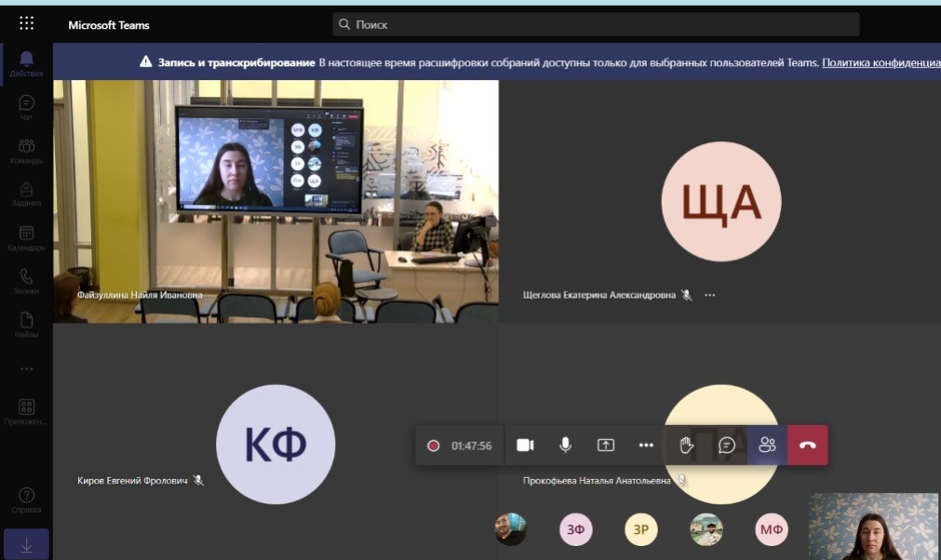The width and height of the screenshot is (941, 560).
Task: Share screen from the meeting toolbar
Action: [x=606, y=446]
